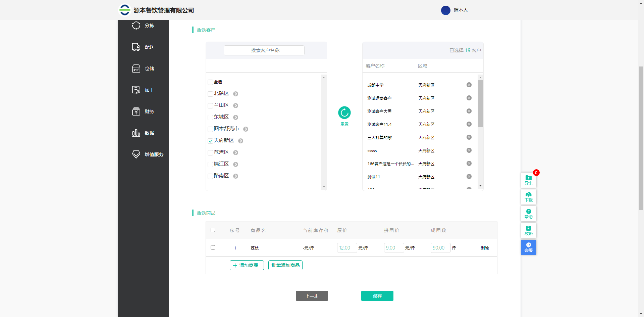Click the 添加商品 add product button

tap(247, 265)
